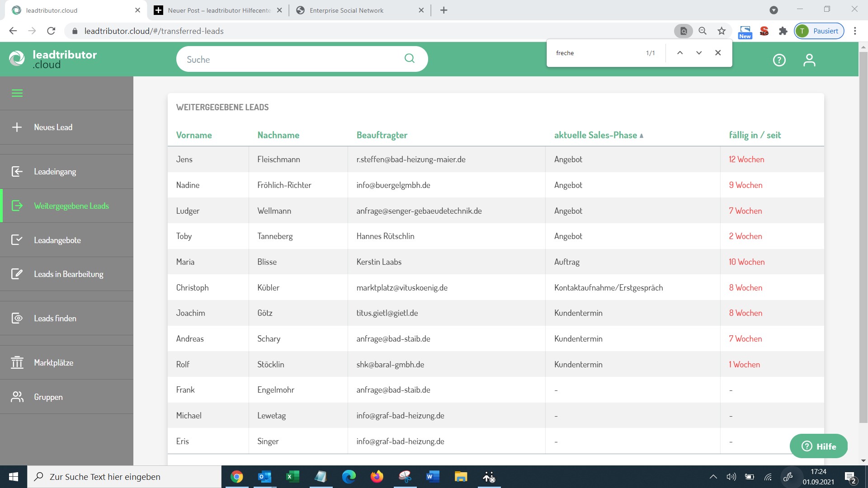Open Leadeingang via its sidebar icon
The image size is (868, 488).
(x=17, y=172)
